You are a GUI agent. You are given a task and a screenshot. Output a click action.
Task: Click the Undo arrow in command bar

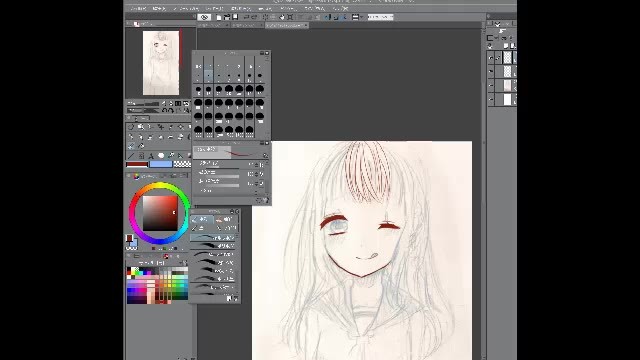246,17
